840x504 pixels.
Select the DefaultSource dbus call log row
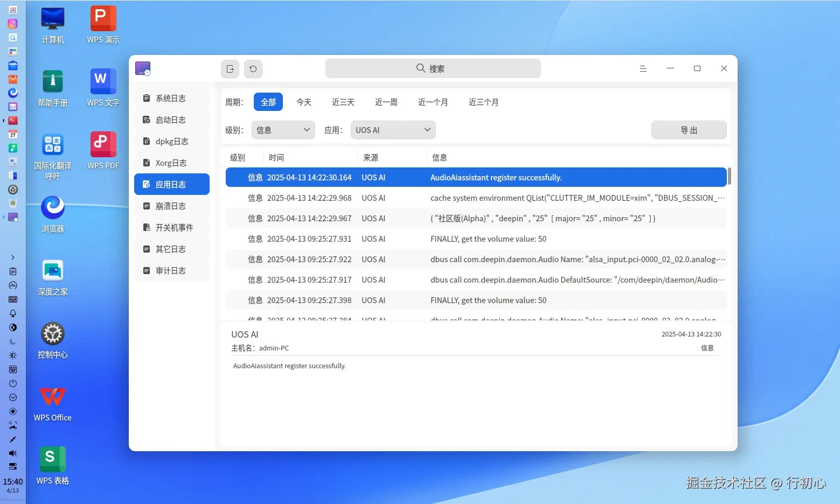(476, 279)
